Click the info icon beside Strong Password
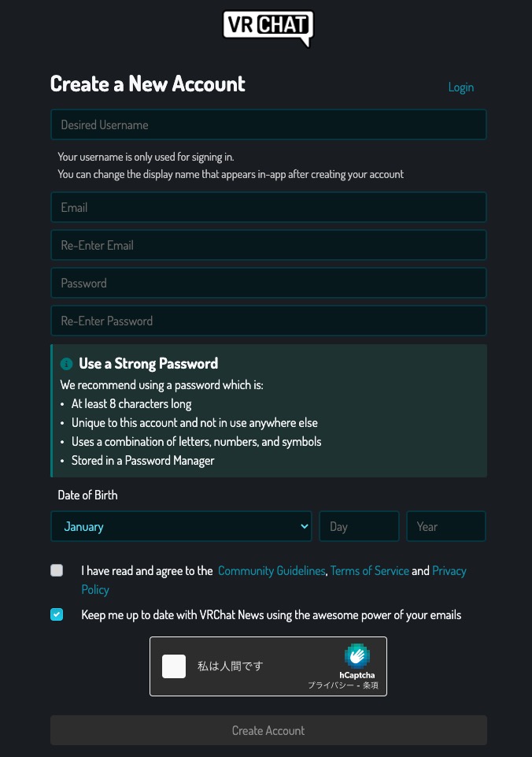Screen dimensions: 532x757 click(66, 364)
